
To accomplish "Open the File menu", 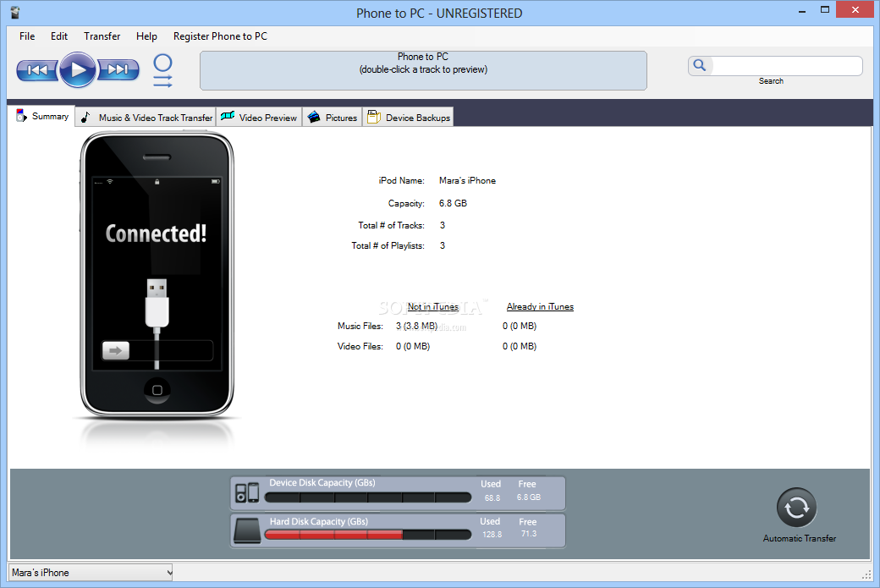I will 27,36.
